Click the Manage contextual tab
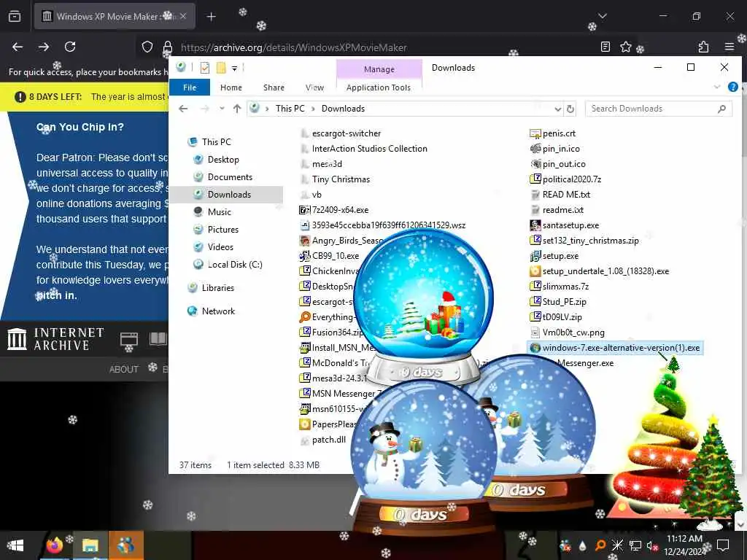 379,69
